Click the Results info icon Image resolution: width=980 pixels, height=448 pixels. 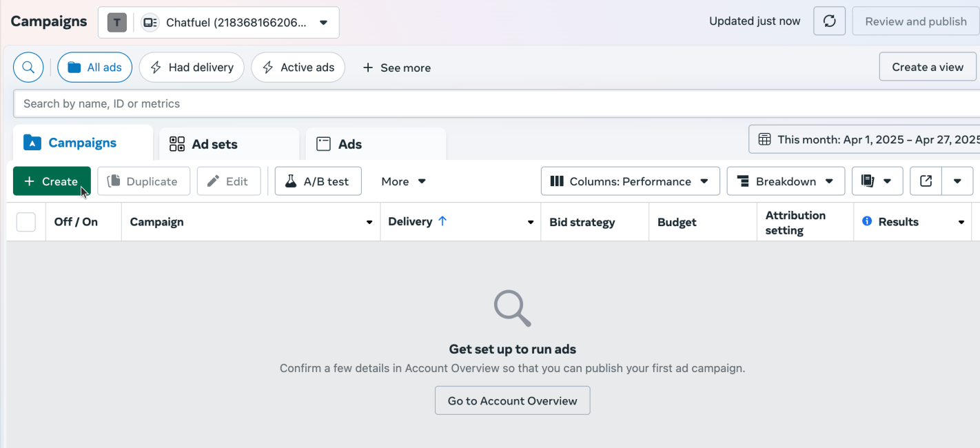click(x=867, y=221)
